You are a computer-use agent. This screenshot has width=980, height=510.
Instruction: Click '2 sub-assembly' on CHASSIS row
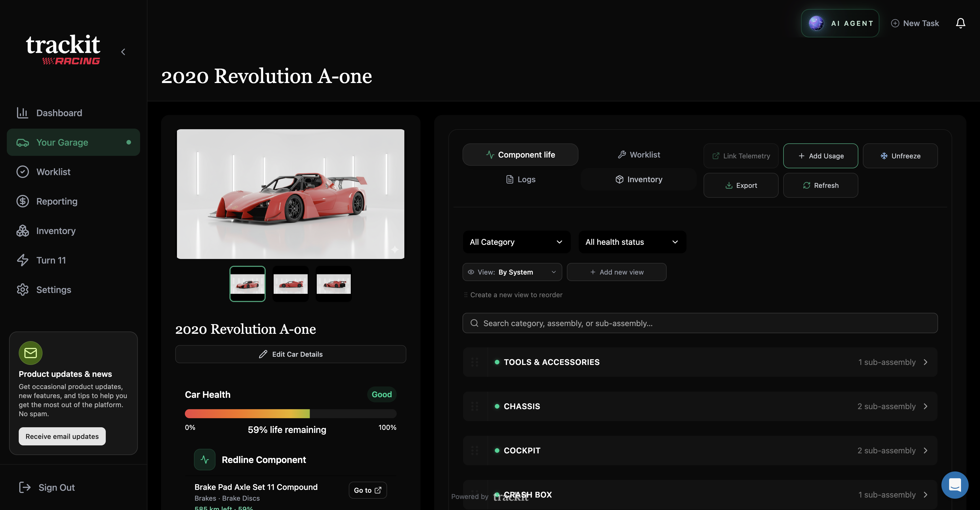pos(886,406)
